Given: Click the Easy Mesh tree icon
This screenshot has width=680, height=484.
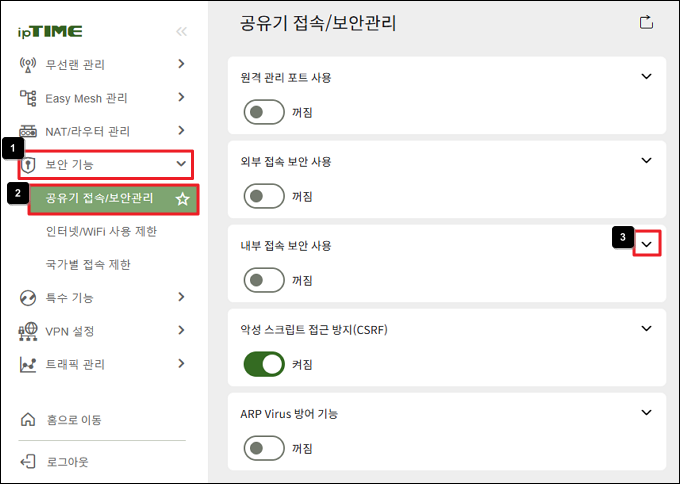Looking at the screenshot, I should [x=28, y=98].
